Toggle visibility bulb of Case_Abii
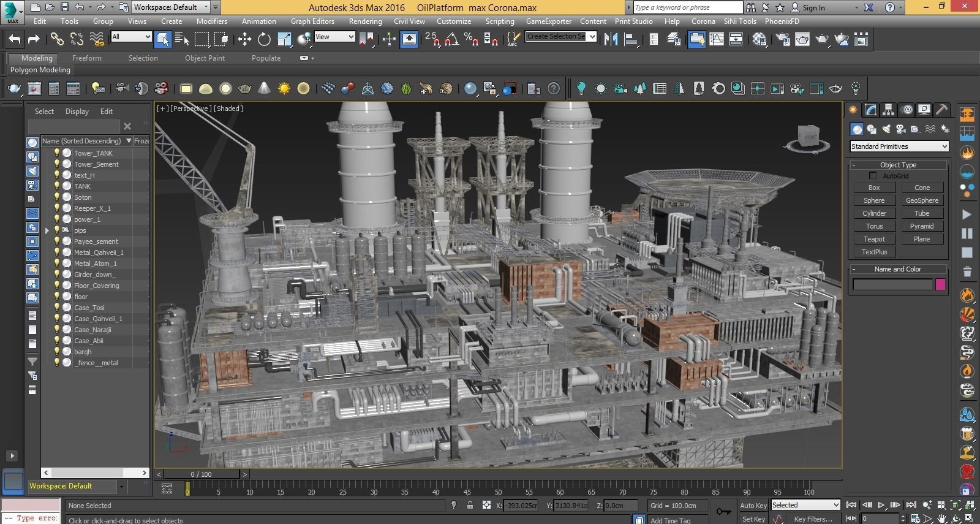980x524 pixels. coord(57,341)
